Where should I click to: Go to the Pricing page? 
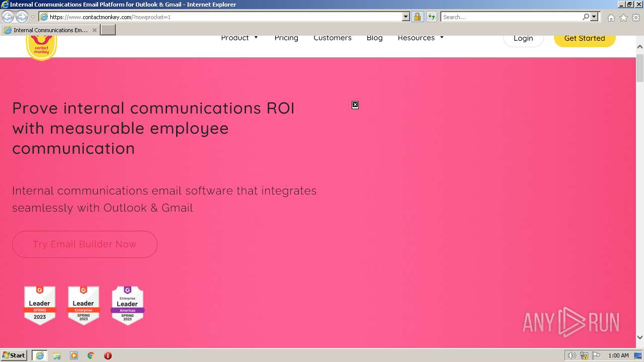[x=286, y=38]
